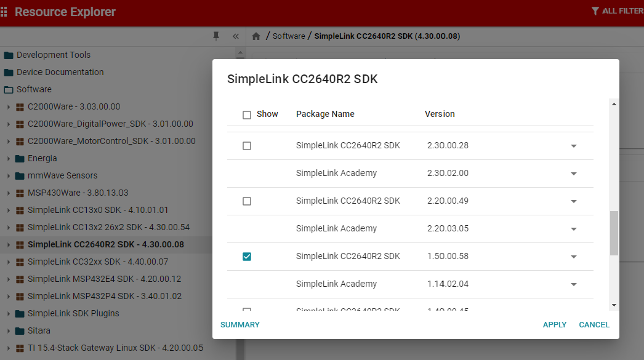Click the Development Tools folder icon

9,55
